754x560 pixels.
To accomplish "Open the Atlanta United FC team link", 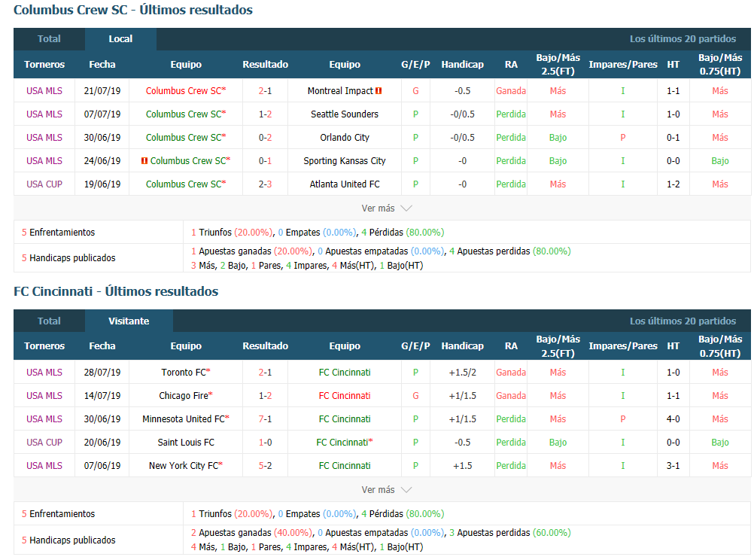I will click(345, 184).
